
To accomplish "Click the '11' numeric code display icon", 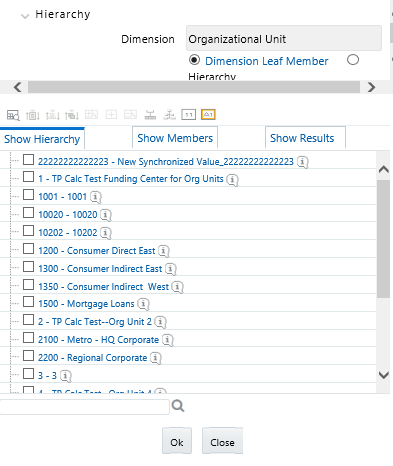I will [x=189, y=115].
